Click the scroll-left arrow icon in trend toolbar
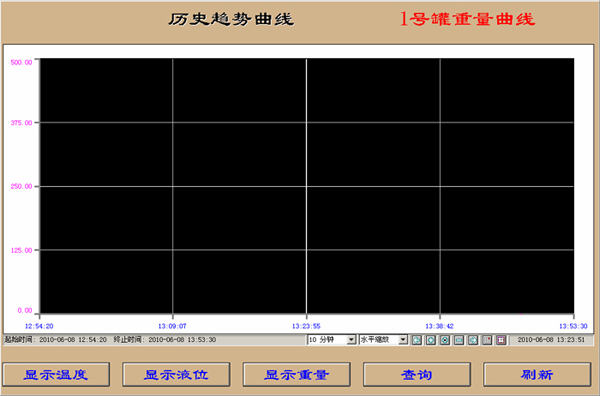The image size is (600, 396). pyautogui.click(x=417, y=340)
